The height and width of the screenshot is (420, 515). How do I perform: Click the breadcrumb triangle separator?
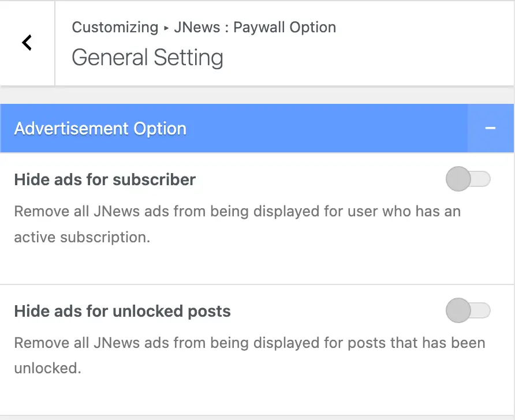click(166, 28)
